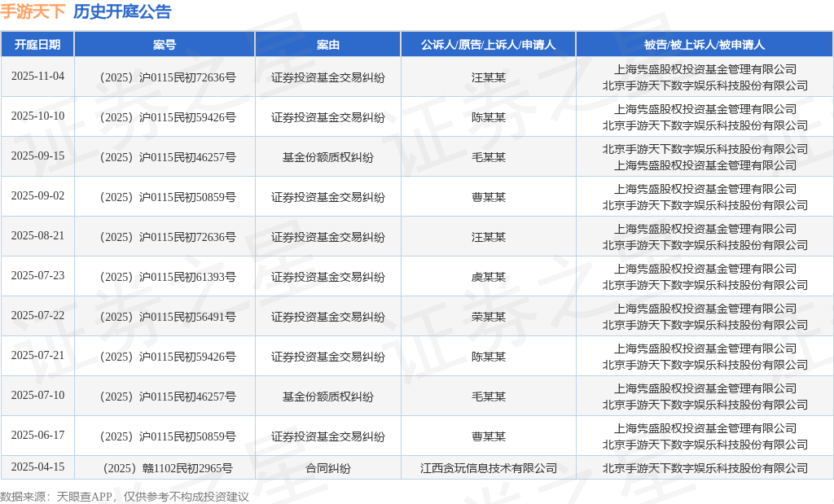Click the date 2025-10-10
This screenshot has width=834, height=504.
point(37,116)
